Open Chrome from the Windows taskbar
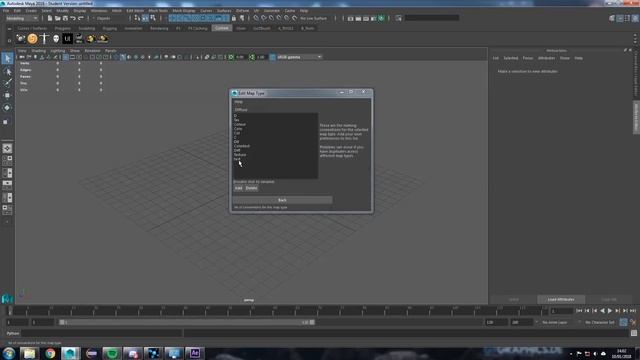Screen dimensions: 640x360 50,353
